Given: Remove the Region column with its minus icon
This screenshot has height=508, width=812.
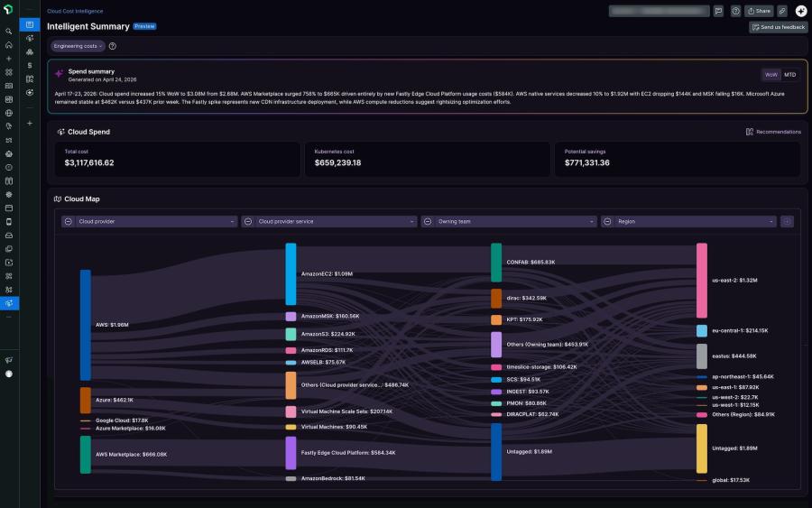Looking at the screenshot, I should click(607, 222).
